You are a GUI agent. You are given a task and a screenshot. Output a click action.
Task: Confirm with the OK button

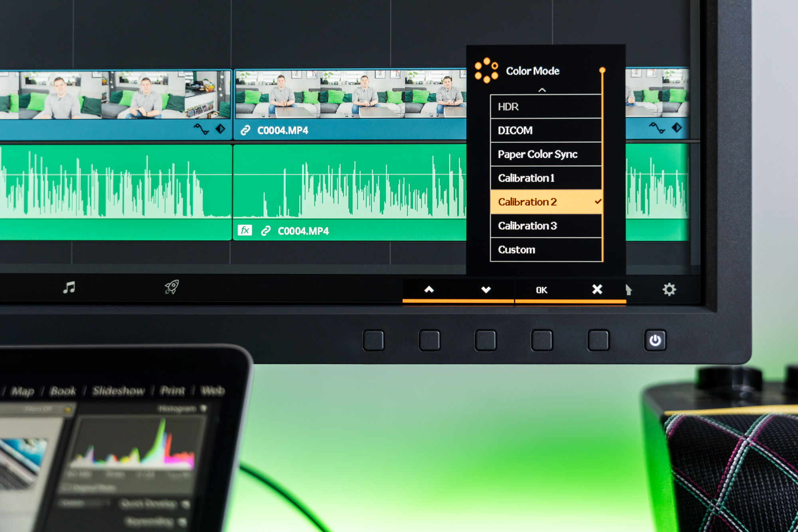(541, 290)
